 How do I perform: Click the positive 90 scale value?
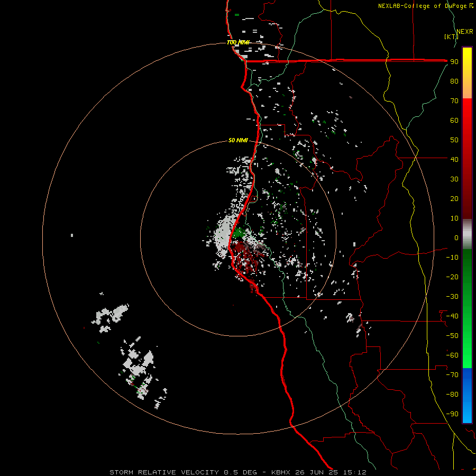pos(454,62)
